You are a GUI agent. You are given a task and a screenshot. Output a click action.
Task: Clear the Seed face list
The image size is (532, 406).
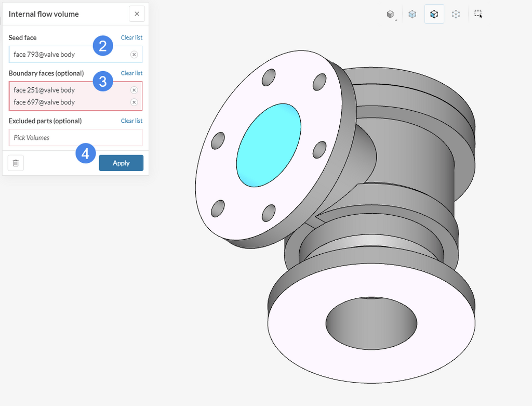131,37
